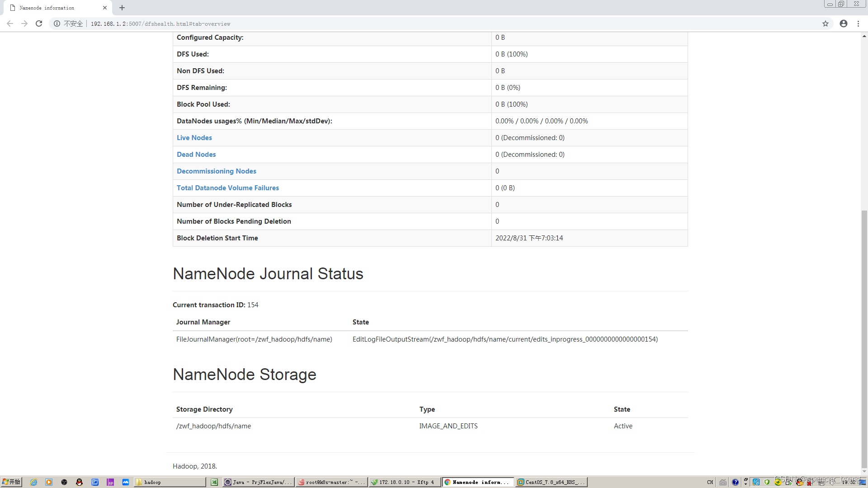
Task: Open the Xftp session for 172.18.0.10
Action: pos(404,482)
